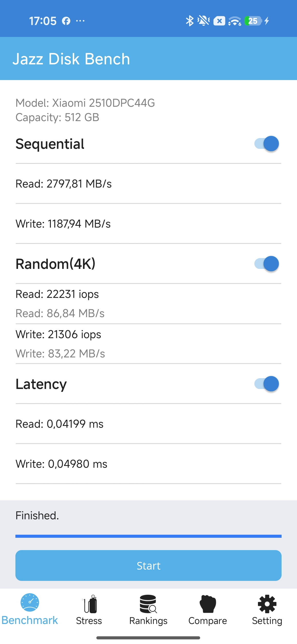Screen dimensions: 297x644
Task: Tap the Latency Write 0,04980 ms result
Action: [x=61, y=464]
